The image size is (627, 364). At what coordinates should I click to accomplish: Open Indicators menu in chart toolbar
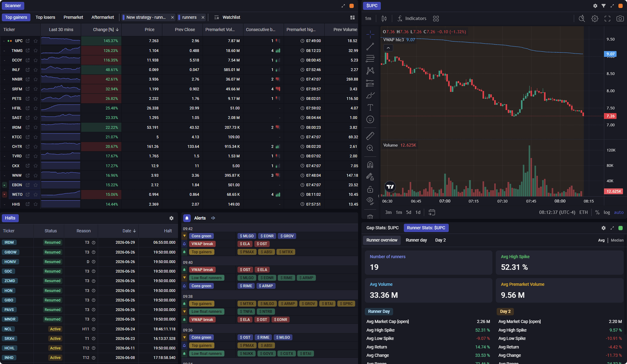(x=412, y=18)
